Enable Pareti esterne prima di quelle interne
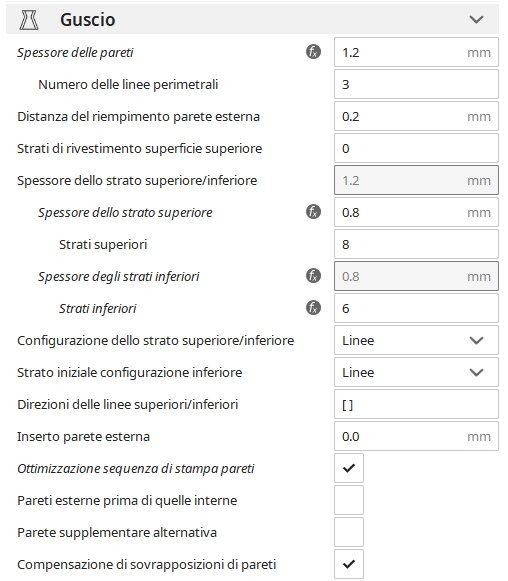The width and height of the screenshot is (508, 581). coord(349,500)
